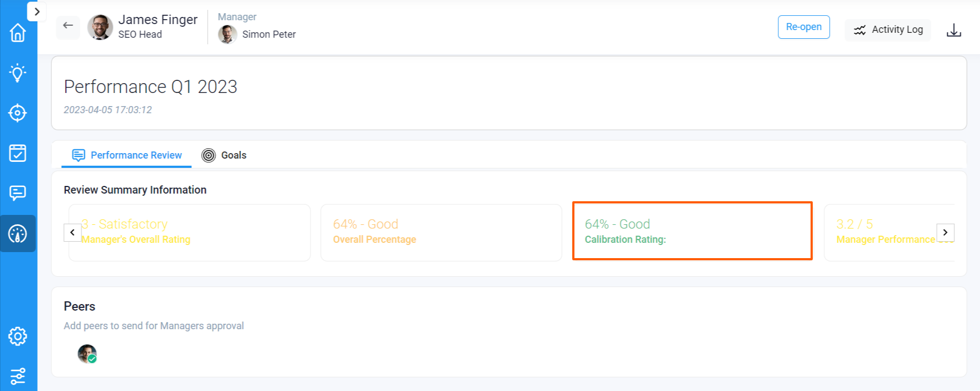Open the settings gear sidebar icon

point(17,336)
